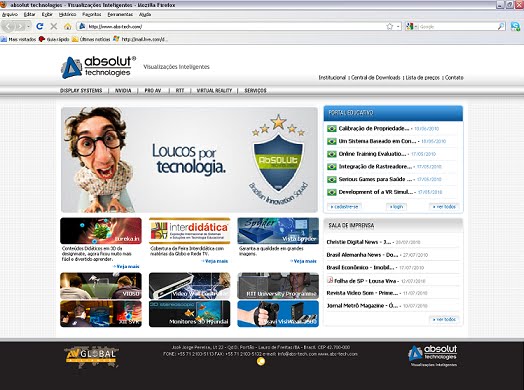
Task: Open the RTT navigation item
Action: 180,91
